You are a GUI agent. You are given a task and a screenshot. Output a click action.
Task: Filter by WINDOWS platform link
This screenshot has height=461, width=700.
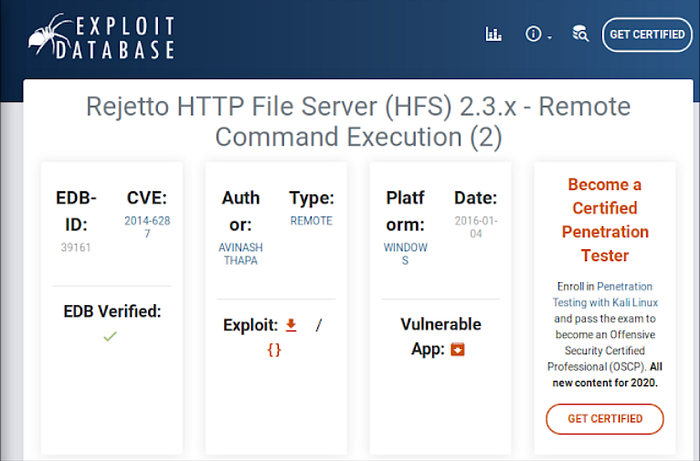click(x=405, y=253)
